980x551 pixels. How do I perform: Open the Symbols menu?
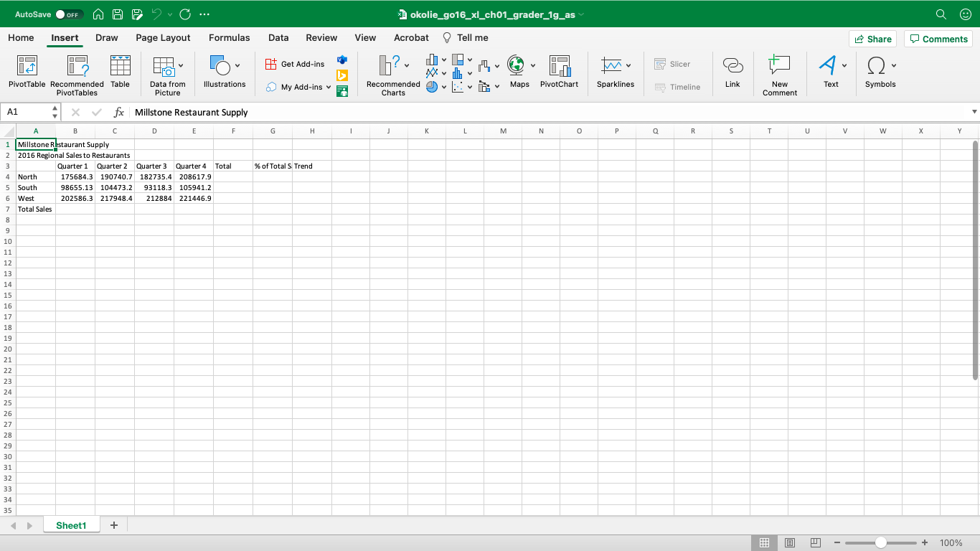pyautogui.click(x=880, y=72)
